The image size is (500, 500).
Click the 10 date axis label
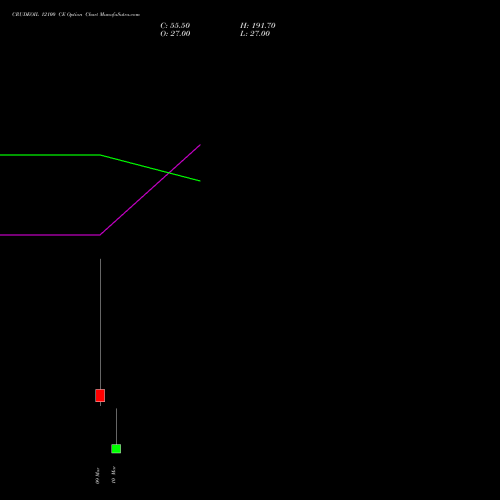[114, 475]
